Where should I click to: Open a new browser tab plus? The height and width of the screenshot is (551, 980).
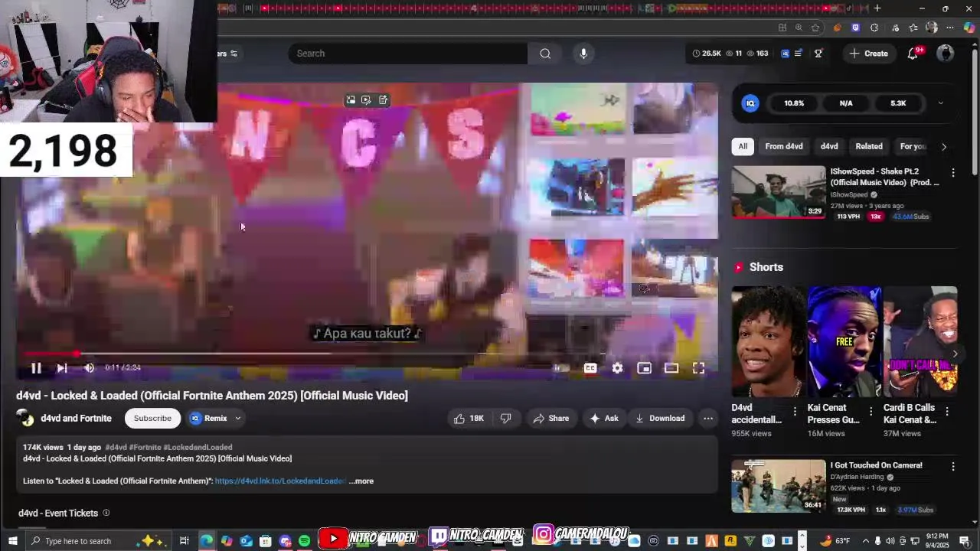coord(877,8)
